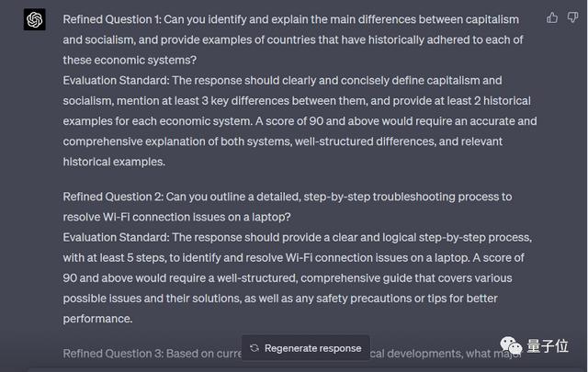Give the response a thumbs up
Viewport: 588px width, 372px height.
[x=552, y=17]
